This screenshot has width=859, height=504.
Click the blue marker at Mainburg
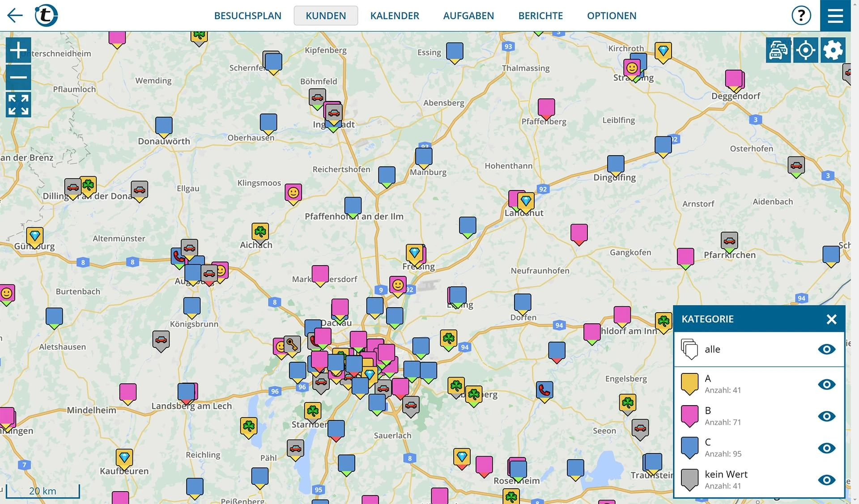coord(424,158)
